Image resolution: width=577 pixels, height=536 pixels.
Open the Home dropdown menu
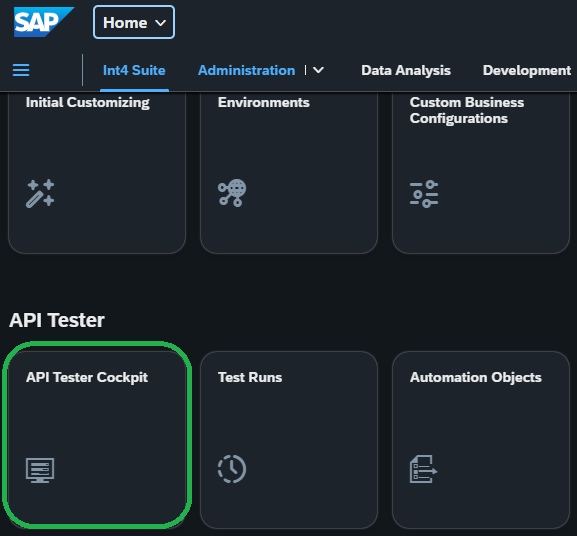pos(134,22)
